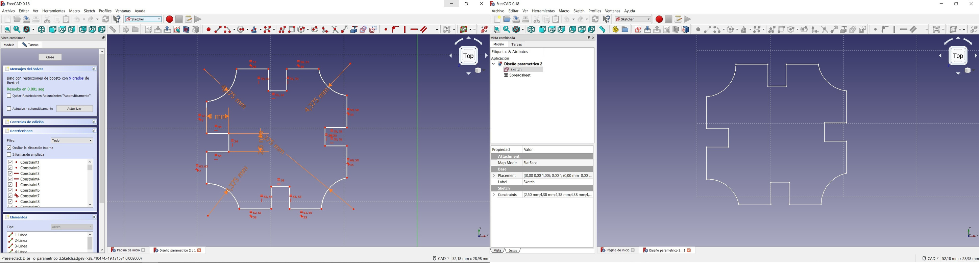
Task: Open Sketcher workbench dropdown in right window
Action: (633, 19)
